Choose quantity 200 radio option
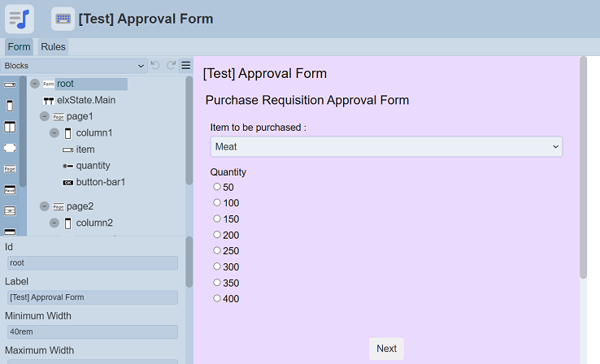The height and width of the screenshot is (364, 600). pyautogui.click(x=217, y=235)
